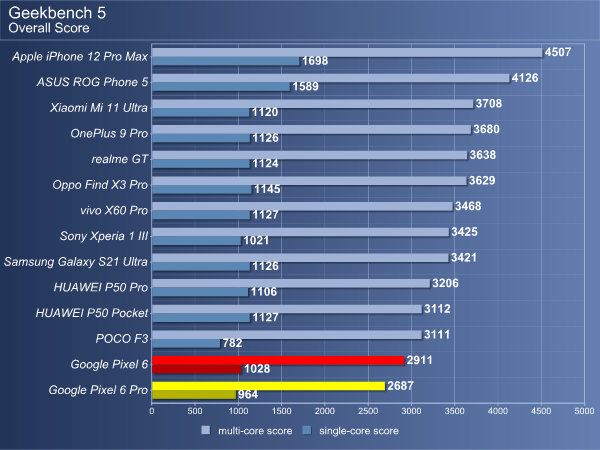Screen dimensions: 600x450
Task: Select the Apple iPhone 12 Pro Max label
Action: [80, 57]
